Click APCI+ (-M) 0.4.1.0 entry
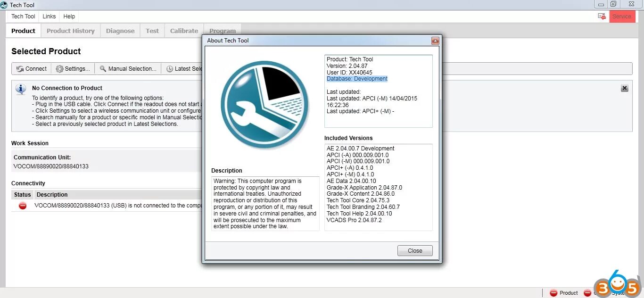 pos(350,174)
